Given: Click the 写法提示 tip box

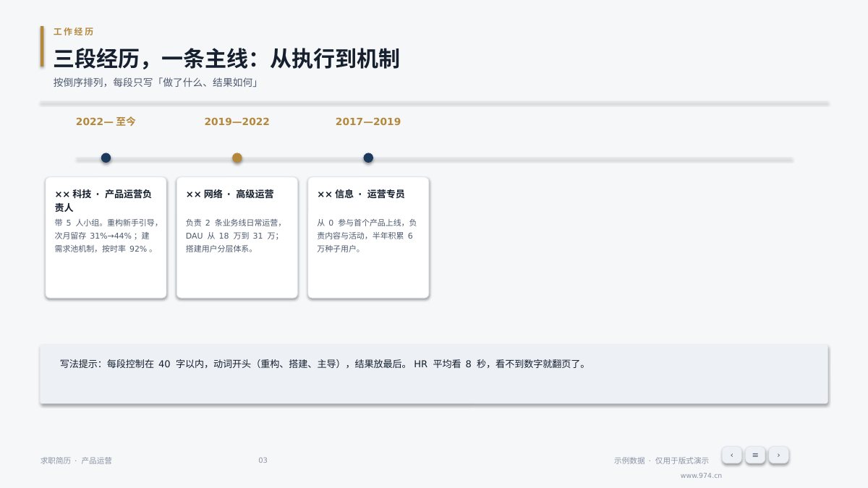Looking at the screenshot, I should point(434,374).
